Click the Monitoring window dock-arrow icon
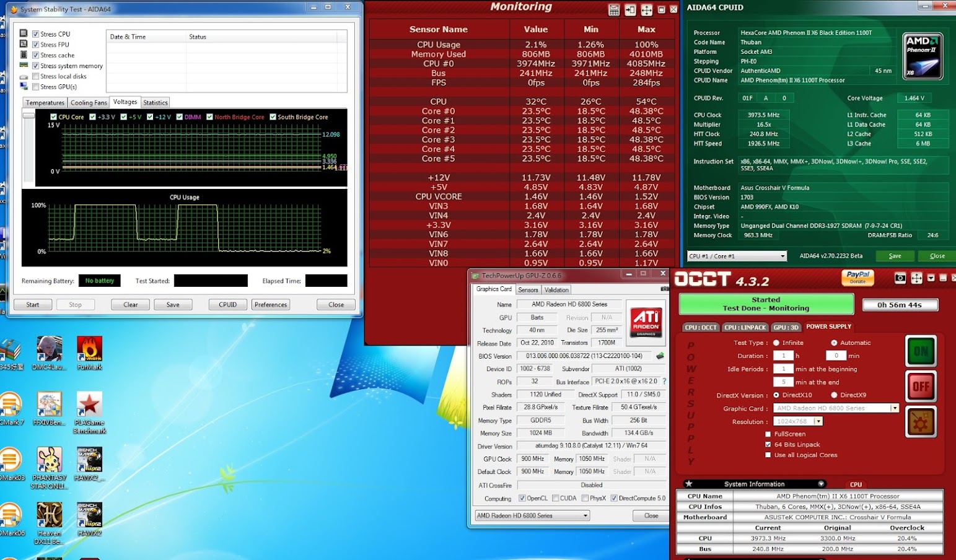Screen dimensions: 956x560 click(630, 10)
